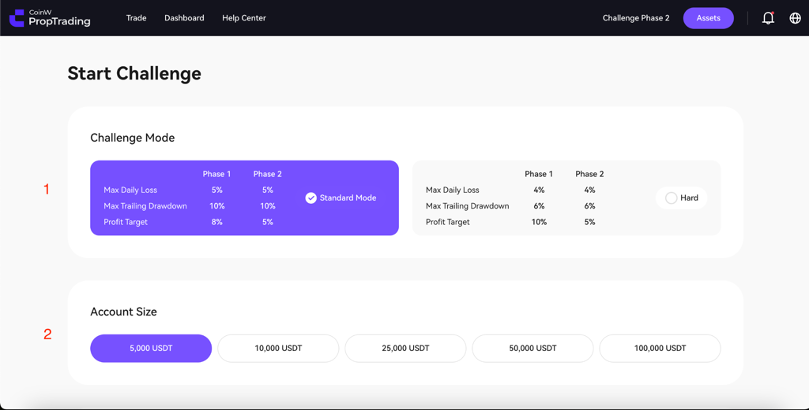810x410 pixels.
Task: Click the Assets button
Action: [x=708, y=18]
